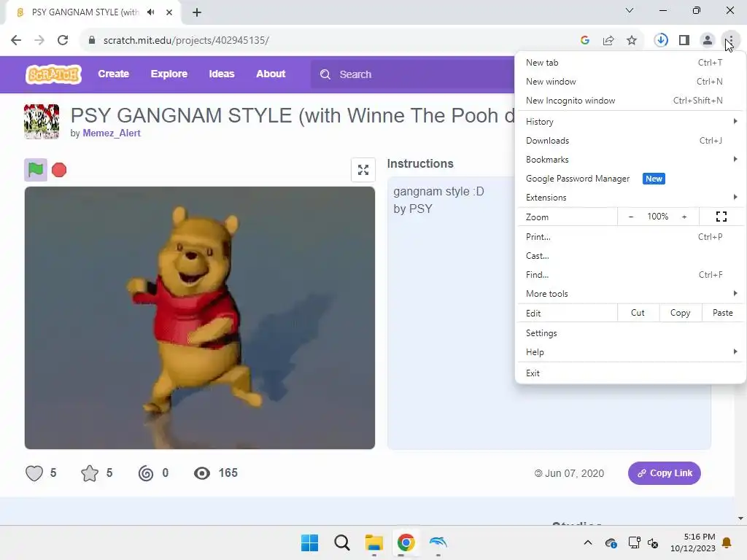Expand the History submenu
Viewport: 747px width, 560px height.
click(x=630, y=122)
